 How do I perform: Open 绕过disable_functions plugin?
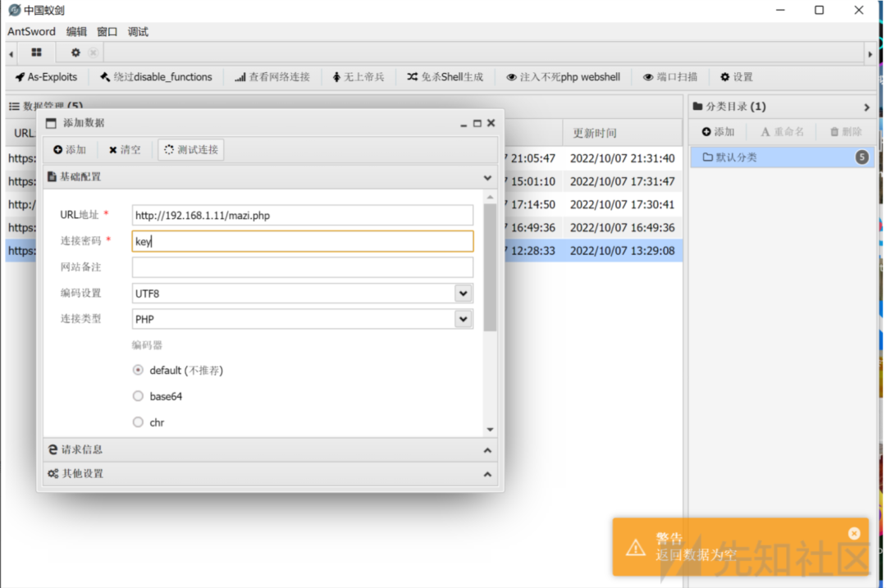point(156,77)
